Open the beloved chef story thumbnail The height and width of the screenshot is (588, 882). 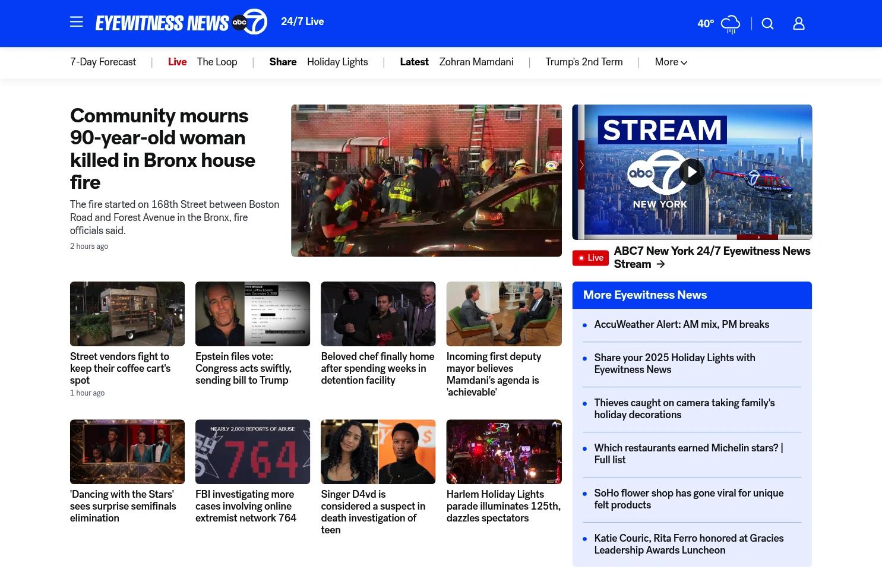(x=378, y=314)
